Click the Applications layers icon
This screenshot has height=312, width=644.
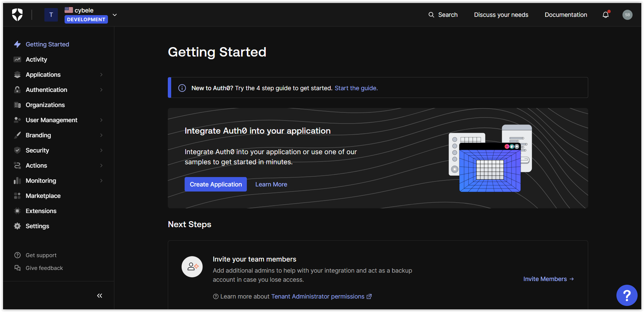pyautogui.click(x=17, y=75)
